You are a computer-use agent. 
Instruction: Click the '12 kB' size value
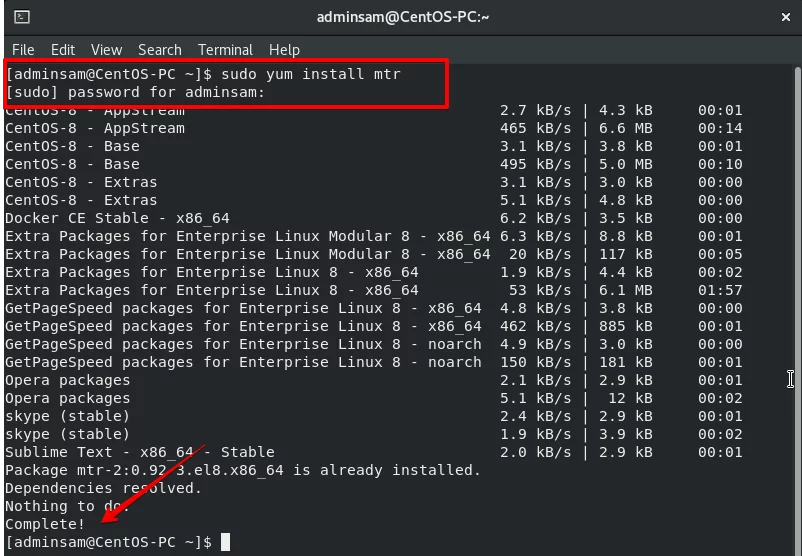630,398
